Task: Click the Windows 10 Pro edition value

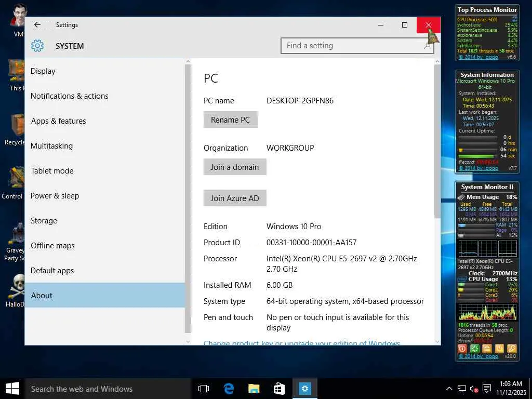Action: pos(294,227)
